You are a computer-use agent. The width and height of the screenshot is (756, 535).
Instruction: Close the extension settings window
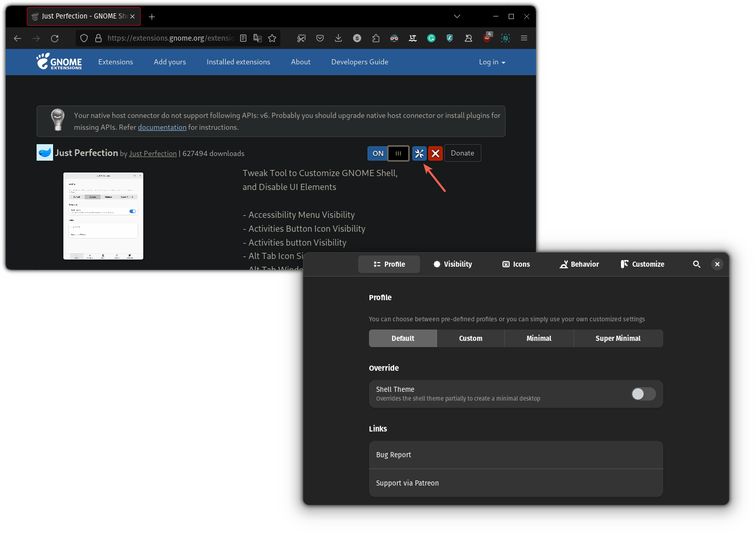pyautogui.click(x=717, y=264)
